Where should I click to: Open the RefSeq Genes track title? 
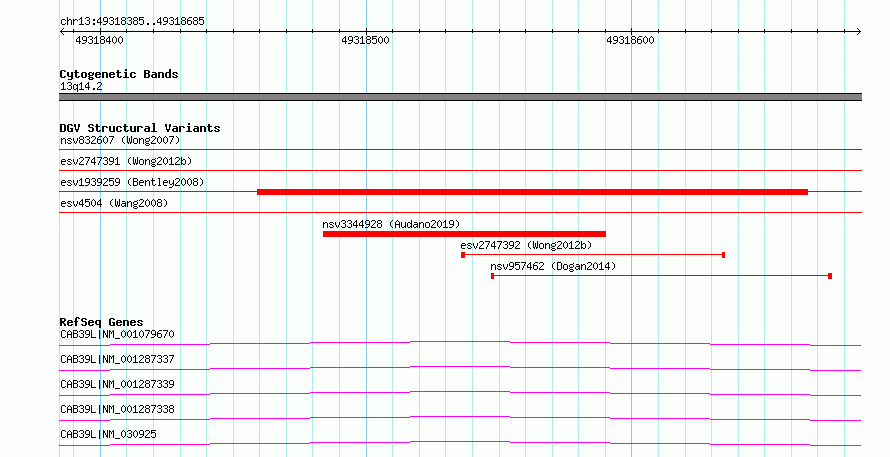pyautogui.click(x=101, y=322)
